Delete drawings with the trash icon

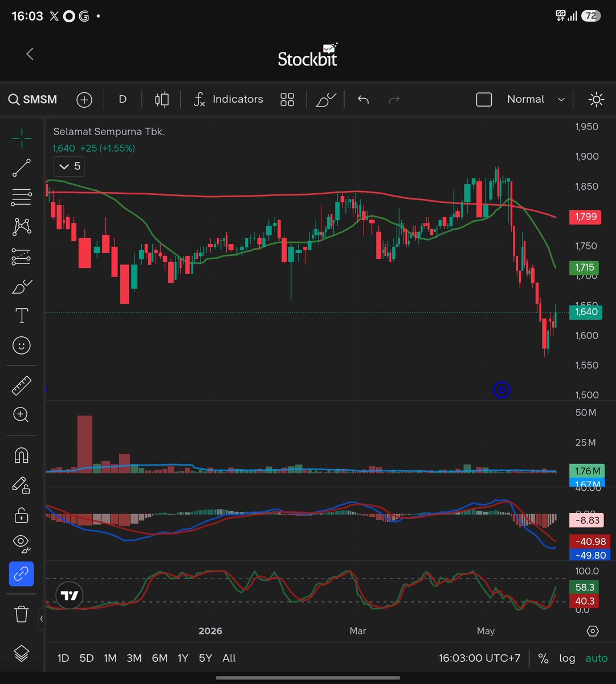click(22, 614)
